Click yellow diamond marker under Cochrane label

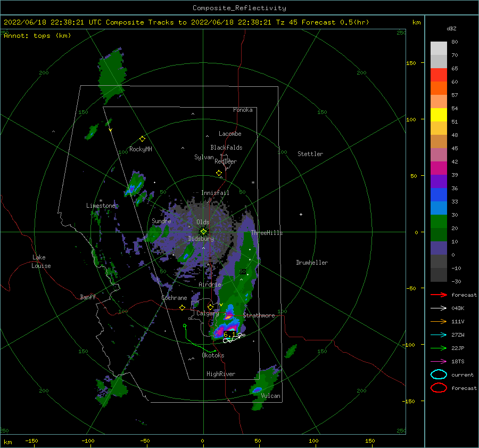pyautogui.click(x=183, y=308)
